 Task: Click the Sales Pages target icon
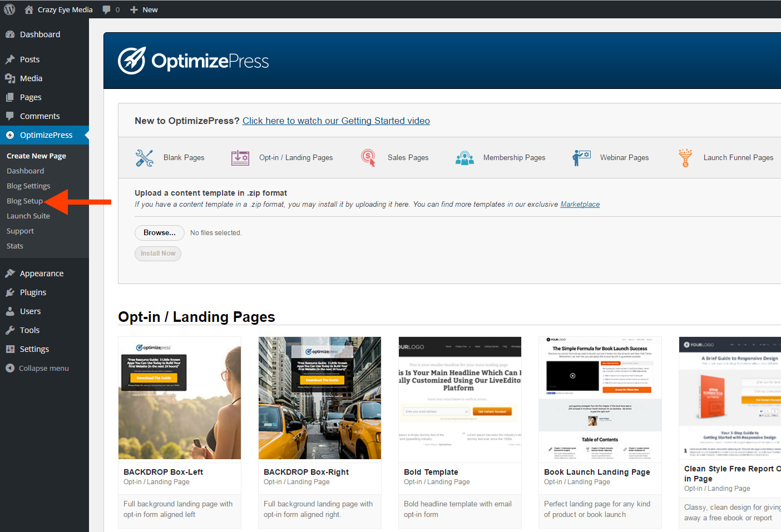pos(368,158)
